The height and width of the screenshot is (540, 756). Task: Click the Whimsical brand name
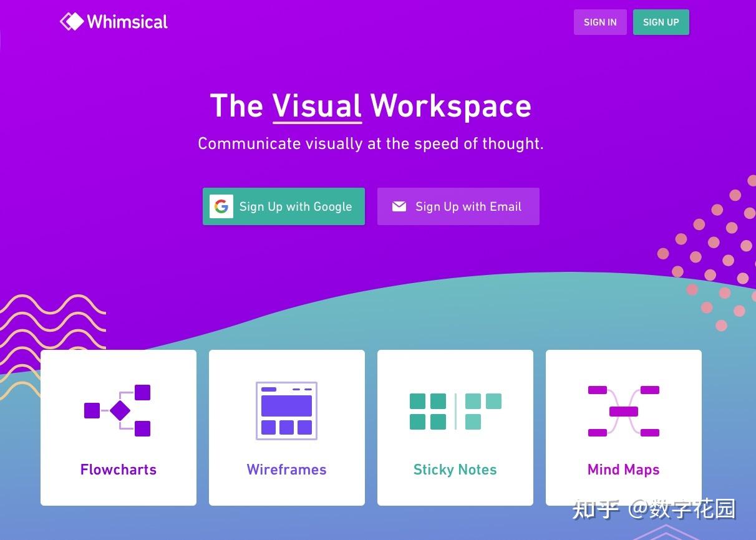point(127,22)
